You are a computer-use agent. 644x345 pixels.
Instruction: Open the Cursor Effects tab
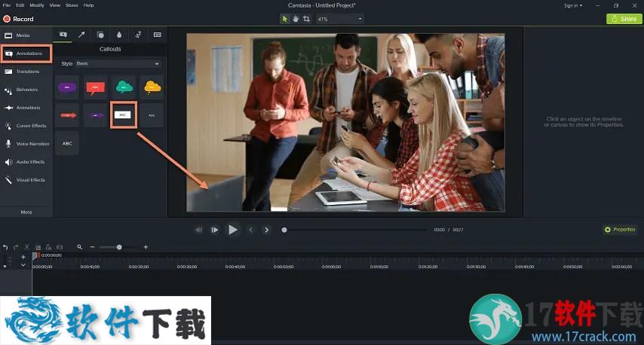click(26, 126)
